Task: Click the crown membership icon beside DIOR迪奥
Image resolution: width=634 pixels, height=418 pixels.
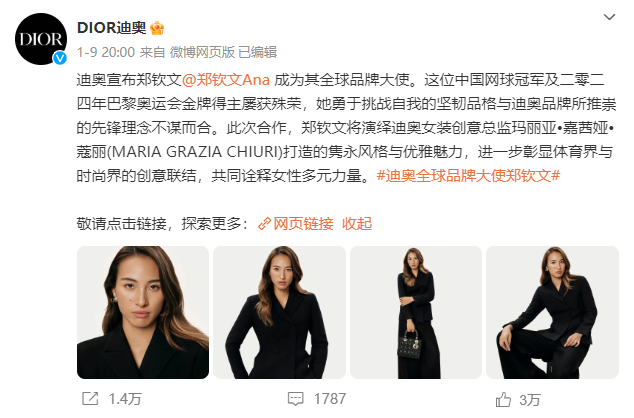Action: click(157, 28)
